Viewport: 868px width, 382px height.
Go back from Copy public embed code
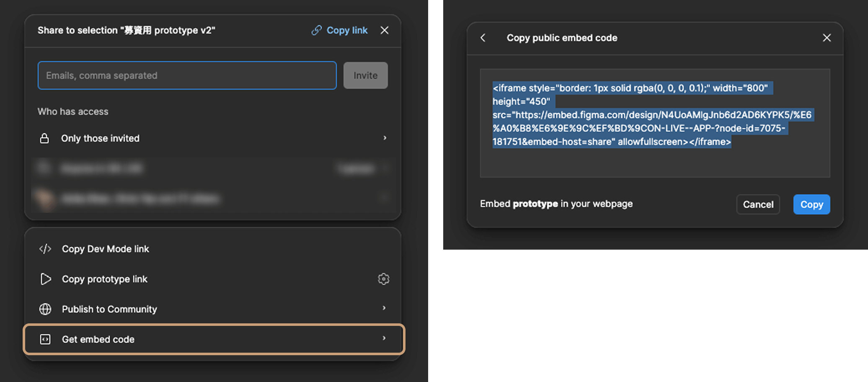pos(483,38)
